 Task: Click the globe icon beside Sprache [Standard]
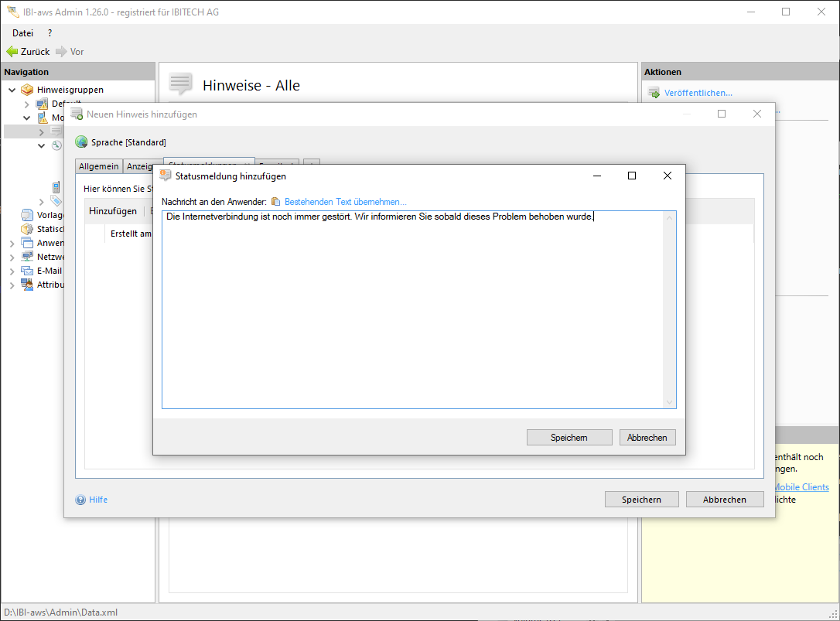pyautogui.click(x=81, y=142)
